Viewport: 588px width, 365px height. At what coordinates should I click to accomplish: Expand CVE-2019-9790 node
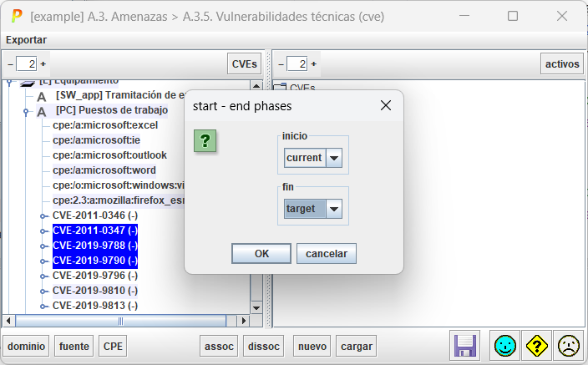(x=44, y=261)
